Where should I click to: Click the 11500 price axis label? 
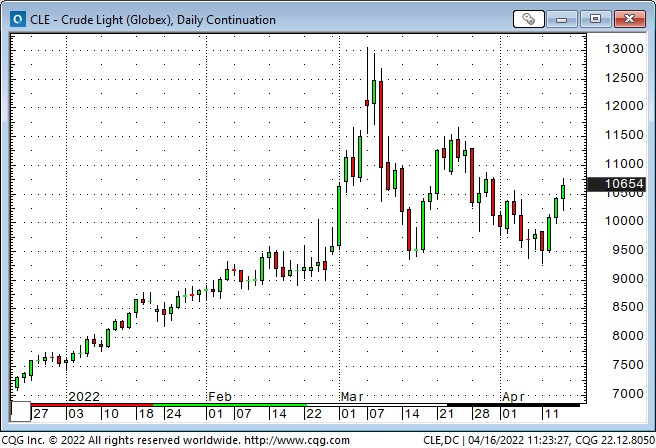pos(624,135)
